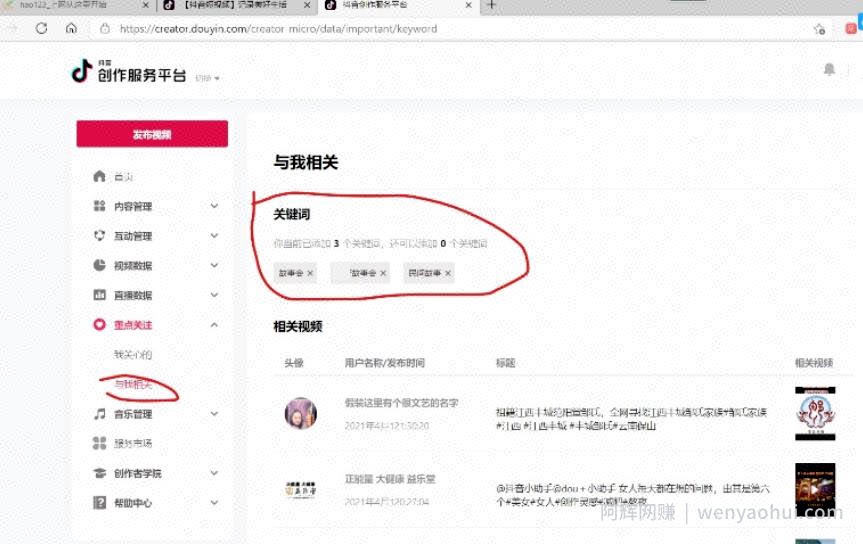Click the second row's @抖音小助手 title text

point(632,495)
